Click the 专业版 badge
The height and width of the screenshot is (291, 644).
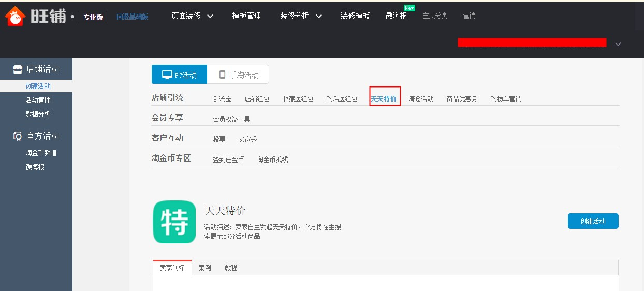click(x=93, y=17)
